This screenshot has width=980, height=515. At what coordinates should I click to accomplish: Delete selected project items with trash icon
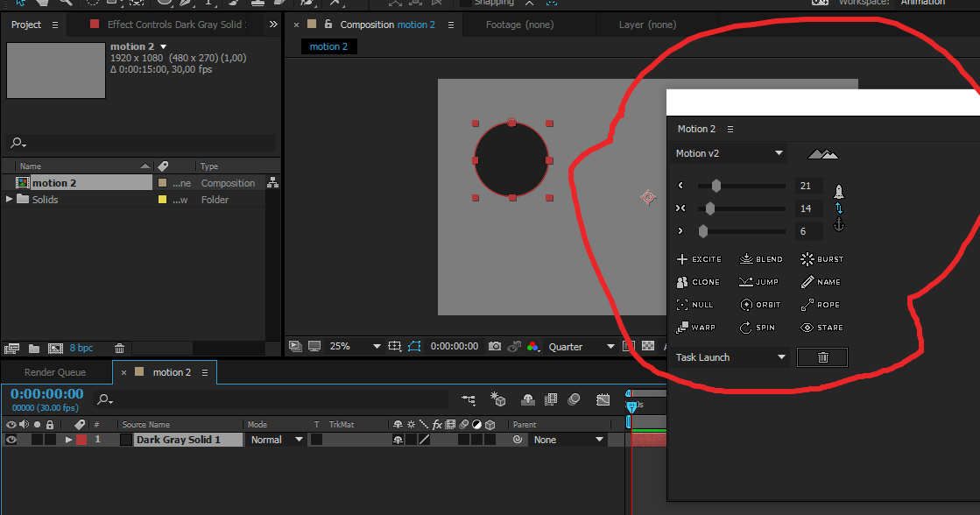[x=119, y=348]
